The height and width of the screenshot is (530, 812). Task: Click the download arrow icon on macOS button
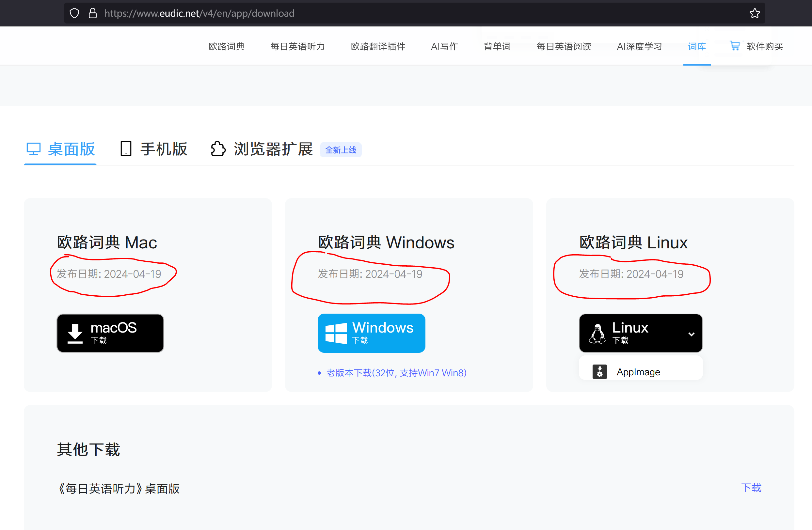tap(75, 334)
